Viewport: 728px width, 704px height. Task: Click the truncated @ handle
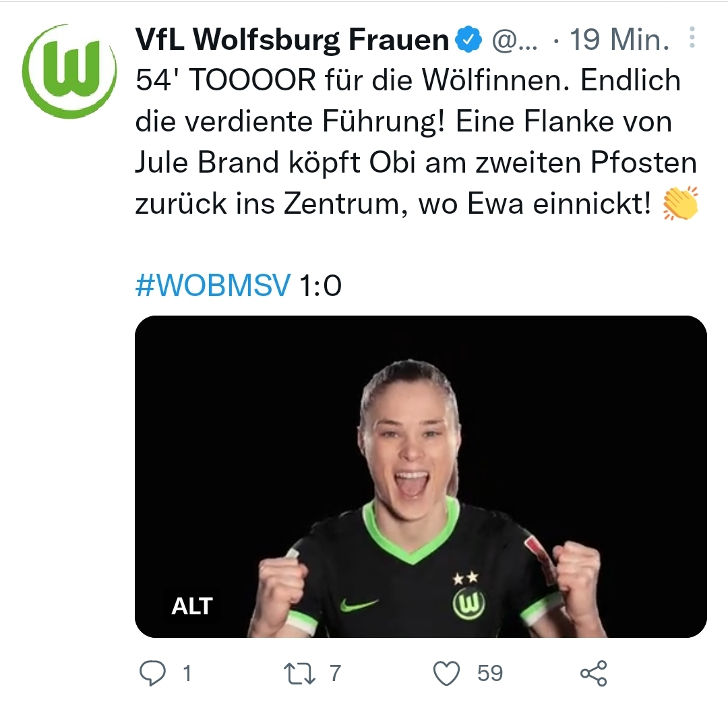(514, 40)
